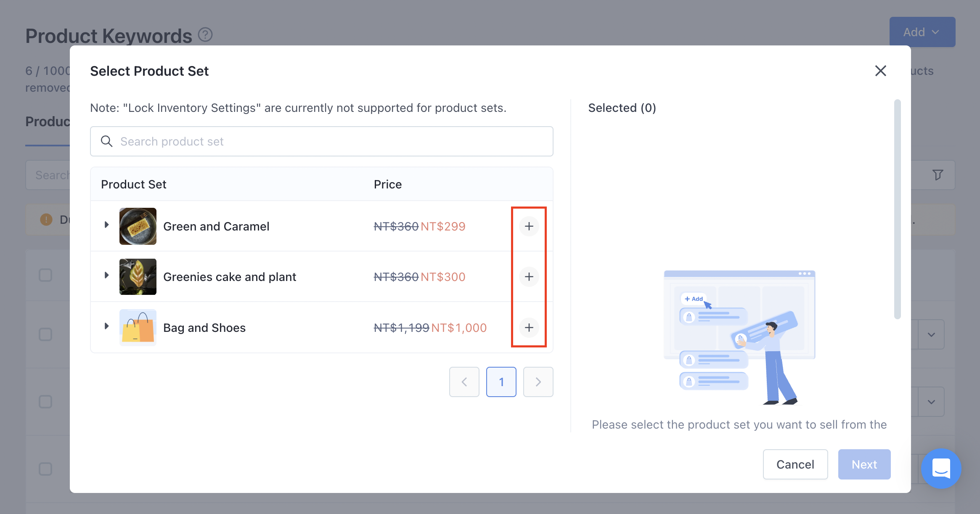Viewport: 980px width, 514px height.
Task: Click the Next button
Action: pyautogui.click(x=864, y=464)
